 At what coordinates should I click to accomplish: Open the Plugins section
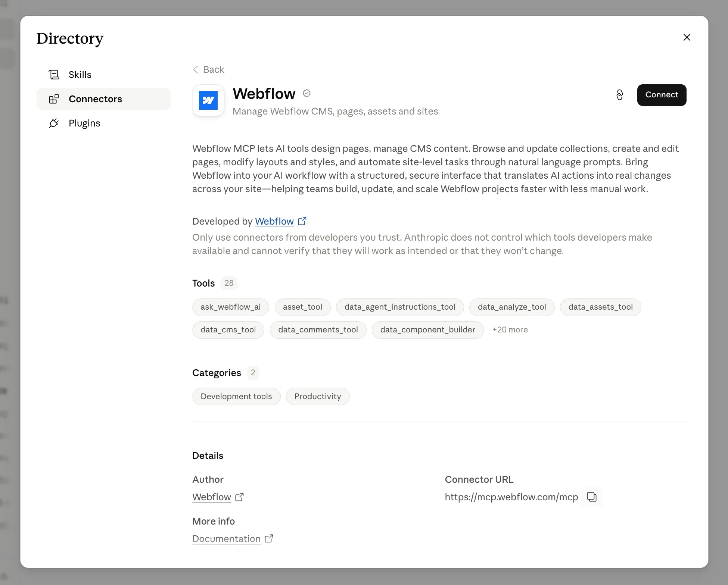pos(104,123)
